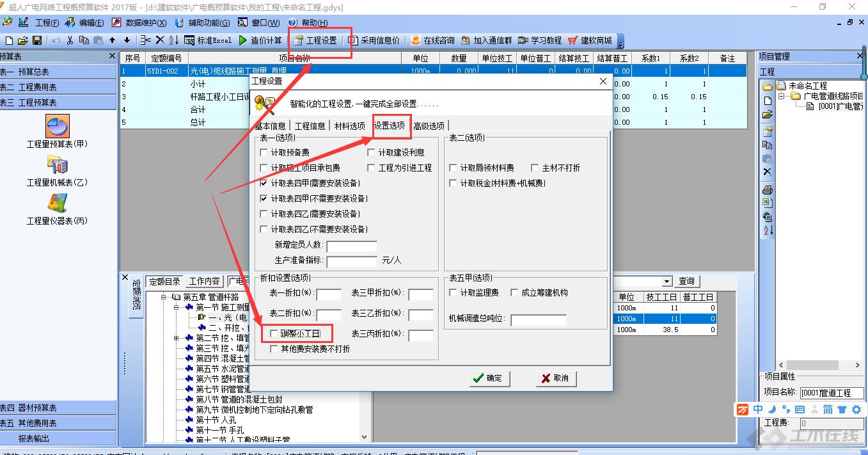Open dropdown arrow beside 查询 button
The width and height of the screenshot is (868, 455).
(x=667, y=282)
